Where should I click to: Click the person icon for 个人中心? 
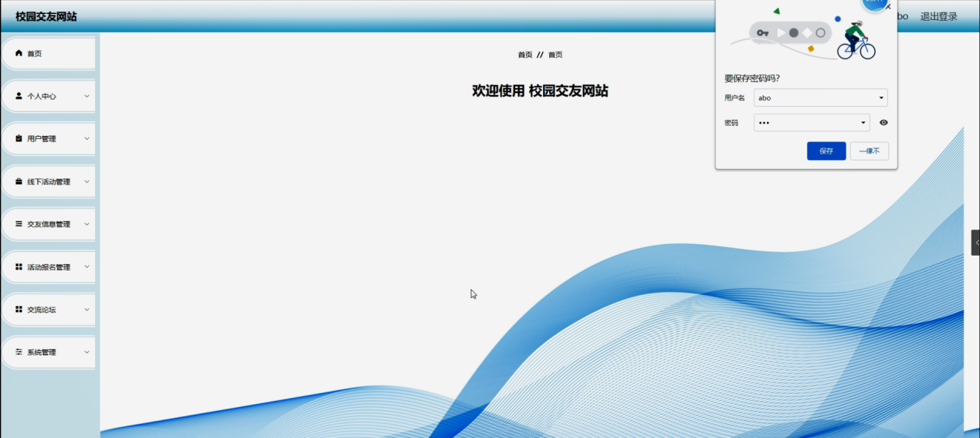pyautogui.click(x=19, y=96)
